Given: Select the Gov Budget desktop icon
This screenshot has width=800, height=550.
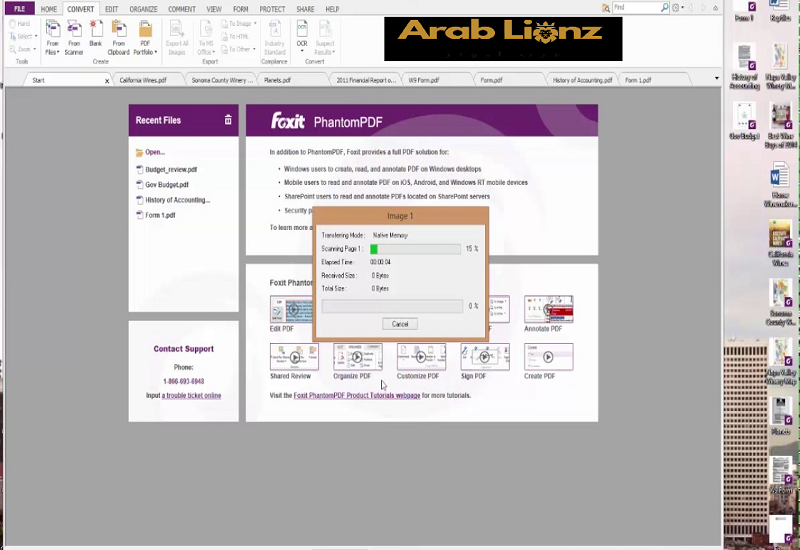Looking at the screenshot, I should click(744, 121).
